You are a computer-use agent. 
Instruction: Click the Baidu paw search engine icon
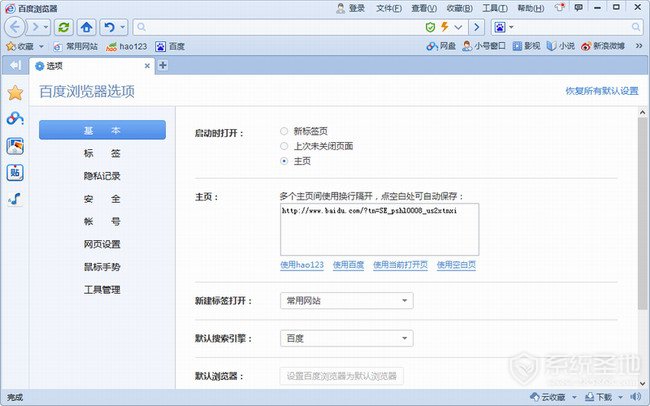[x=500, y=27]
